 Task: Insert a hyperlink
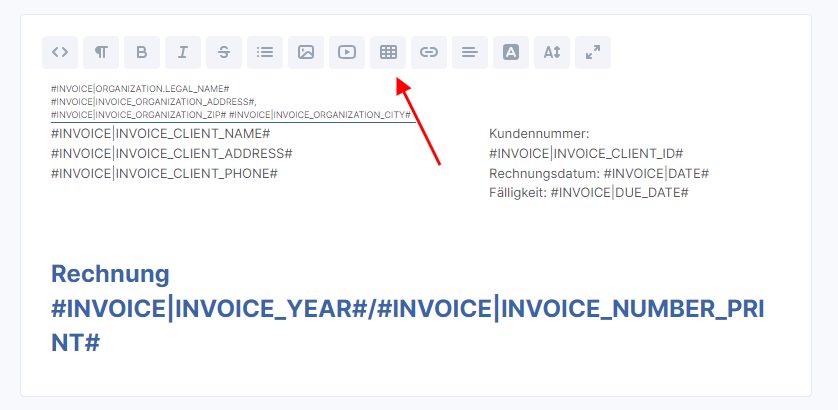429,52
